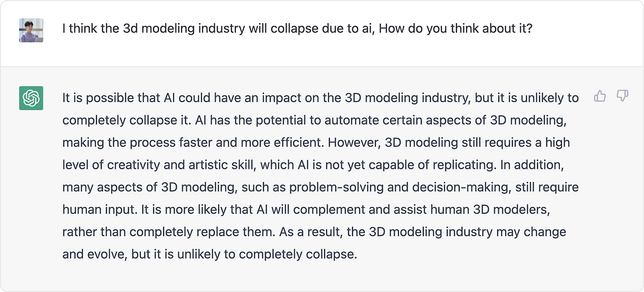Click the word "However," in the reply
Image resolution: width=644 pixels, height=292 pixels.
tap(354, 143)
